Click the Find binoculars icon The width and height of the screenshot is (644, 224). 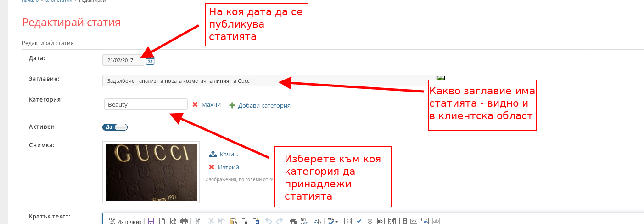(294, 221)
